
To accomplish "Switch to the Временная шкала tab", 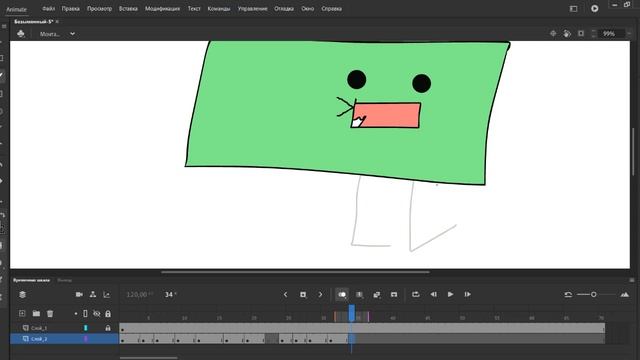I will (x=31, y=280).
